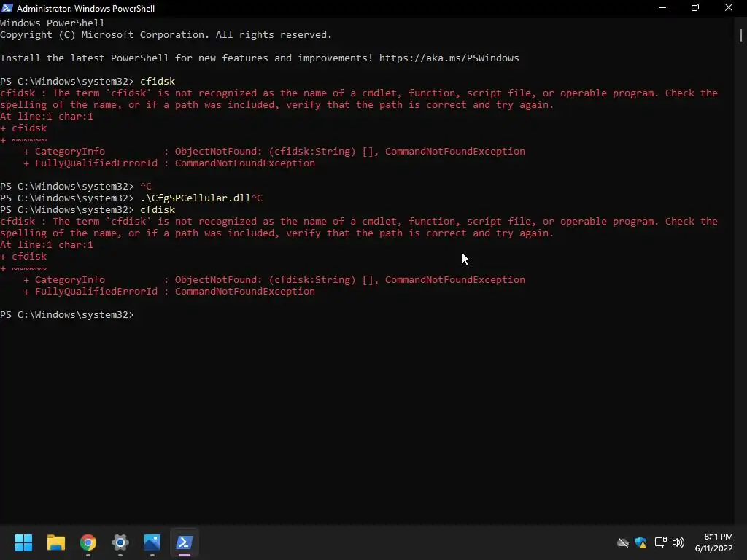Click the PowerShell icon in the title bar
The width and height of the screenshot is (747, 560).
7,8
